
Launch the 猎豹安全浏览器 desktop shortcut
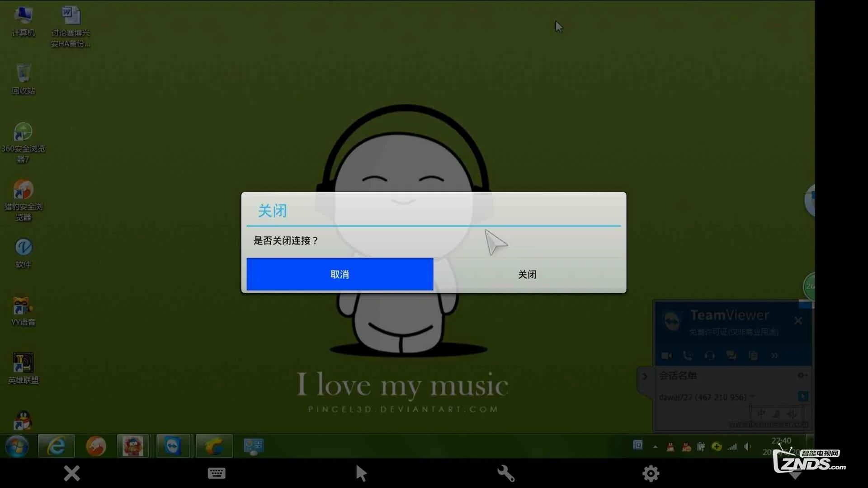point(23,200)
